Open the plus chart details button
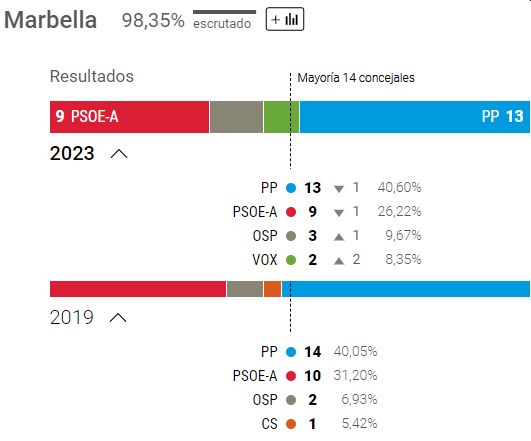Image resolution: width=531 pixels, height=441 pixels. (x=285, y=19)
